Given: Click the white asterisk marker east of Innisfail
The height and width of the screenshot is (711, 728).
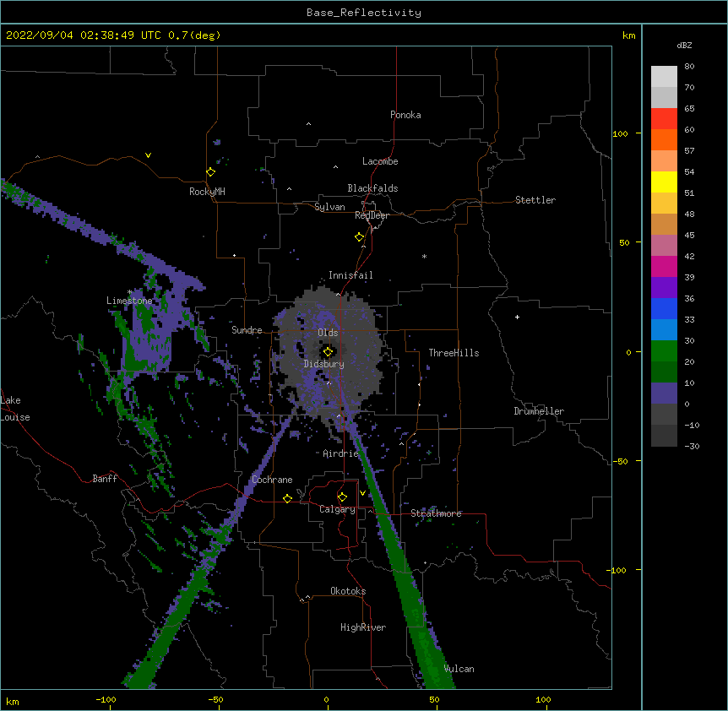Looking at the screenshot, I should coord(424,256).
